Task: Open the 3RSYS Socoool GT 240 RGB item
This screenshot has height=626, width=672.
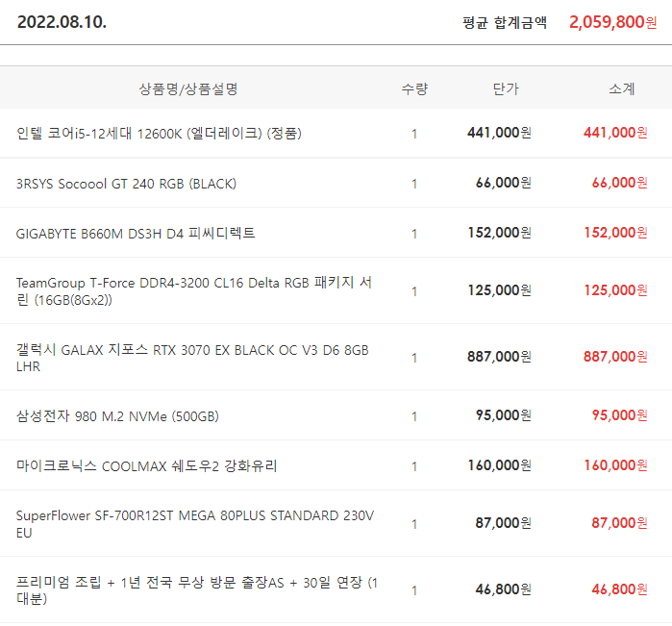Action: (x=126, y=183)
